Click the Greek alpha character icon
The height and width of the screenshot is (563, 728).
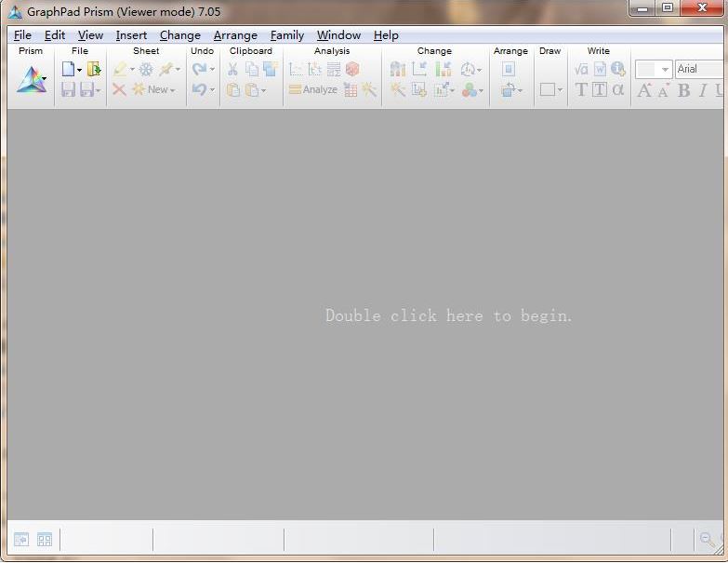point(618,89)
